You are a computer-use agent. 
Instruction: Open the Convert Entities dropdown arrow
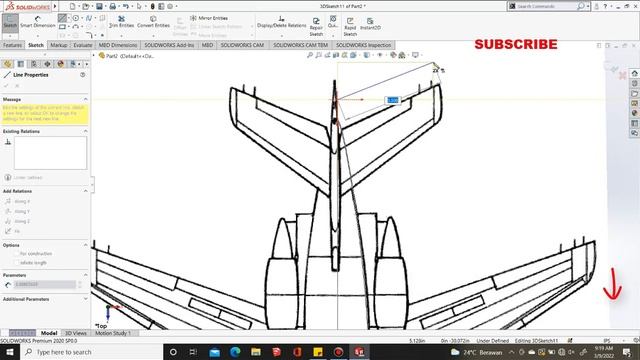153,36
